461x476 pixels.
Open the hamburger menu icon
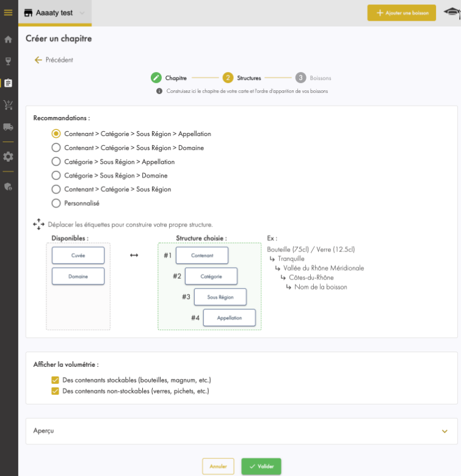pyautogui.click(x=8, y=12)
